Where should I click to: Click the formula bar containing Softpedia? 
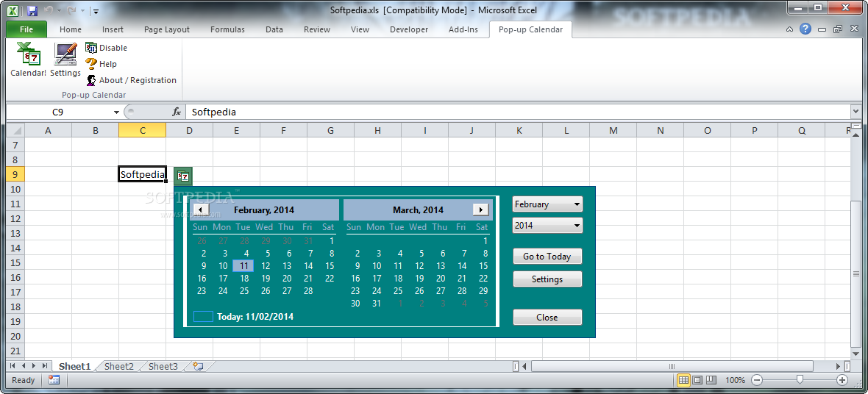(518, 112)
